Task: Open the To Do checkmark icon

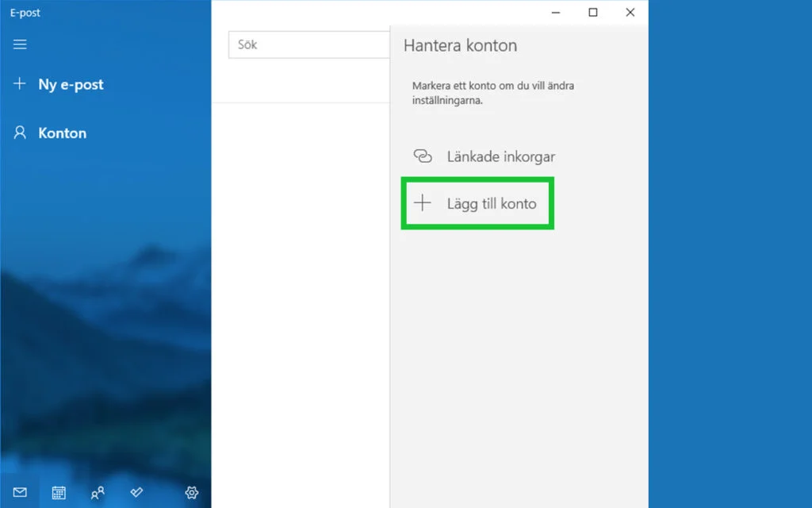Action: pyautogui.click(x=136, y=493)
